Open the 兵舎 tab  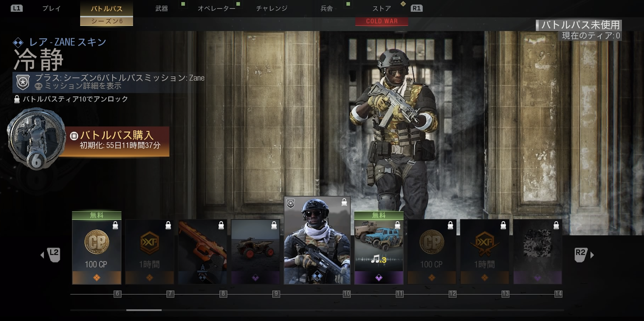tap(327, 9)
